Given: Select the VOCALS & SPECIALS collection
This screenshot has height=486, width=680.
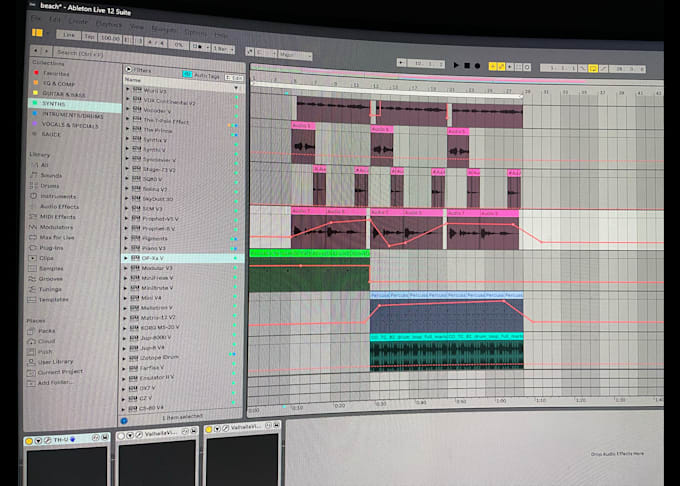Looking at the screenshot, I should click(70, 125).
